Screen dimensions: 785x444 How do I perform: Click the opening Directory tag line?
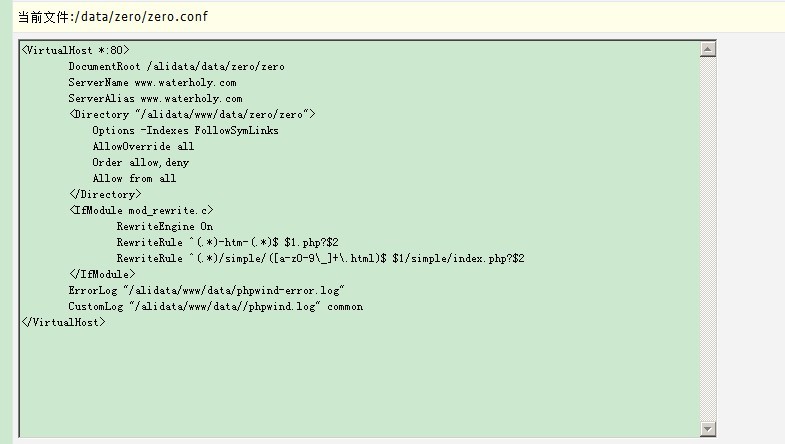(192, 114)
